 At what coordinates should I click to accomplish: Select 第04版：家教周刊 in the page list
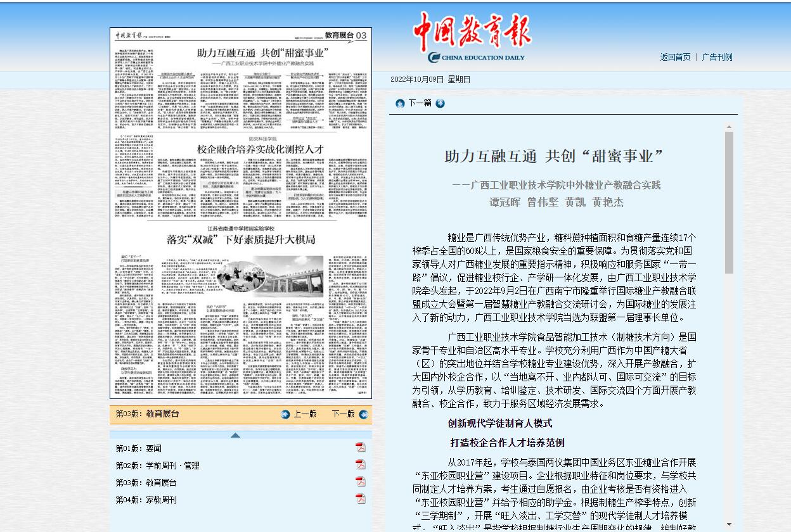pyautogui.click(x=146, y=500)
